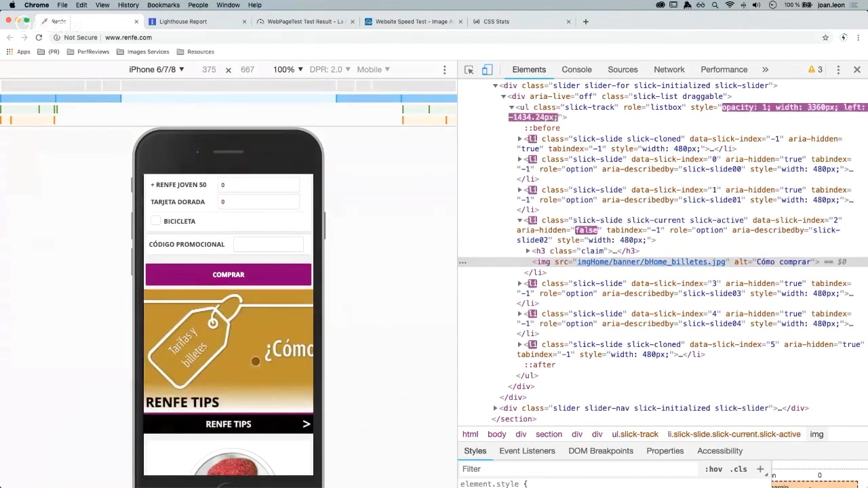
Task: Click the volume menu bar icon
Action: [757, 5]
